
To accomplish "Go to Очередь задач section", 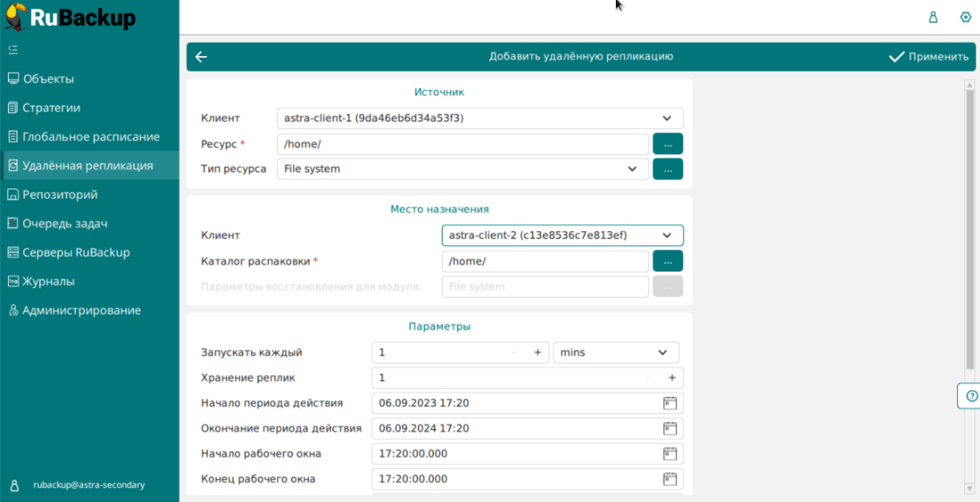I will pyautogui.click(x=65, y=223).
